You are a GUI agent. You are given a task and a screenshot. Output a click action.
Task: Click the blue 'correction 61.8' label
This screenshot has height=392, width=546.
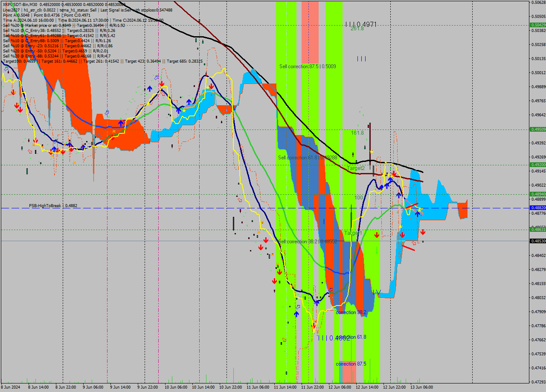[351, 337]
